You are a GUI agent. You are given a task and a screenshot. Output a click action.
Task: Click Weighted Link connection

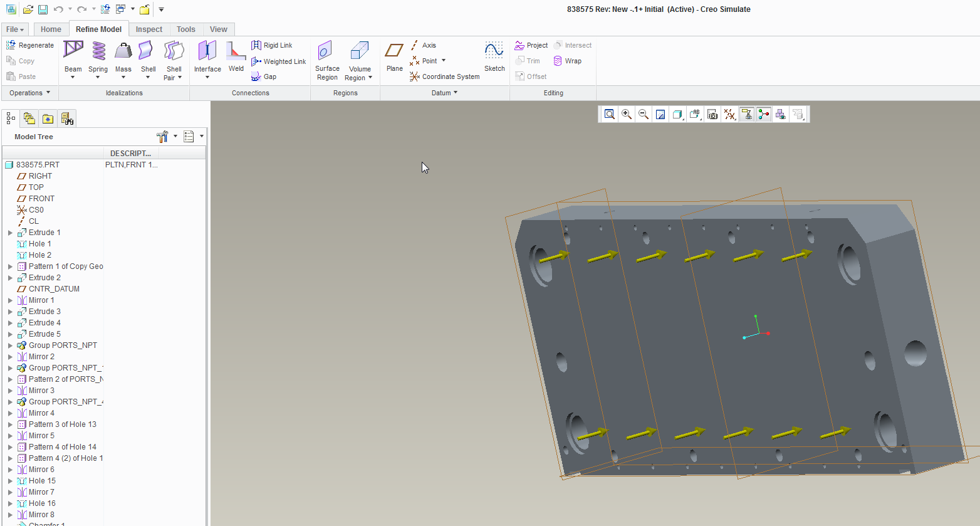click(279, 61)
